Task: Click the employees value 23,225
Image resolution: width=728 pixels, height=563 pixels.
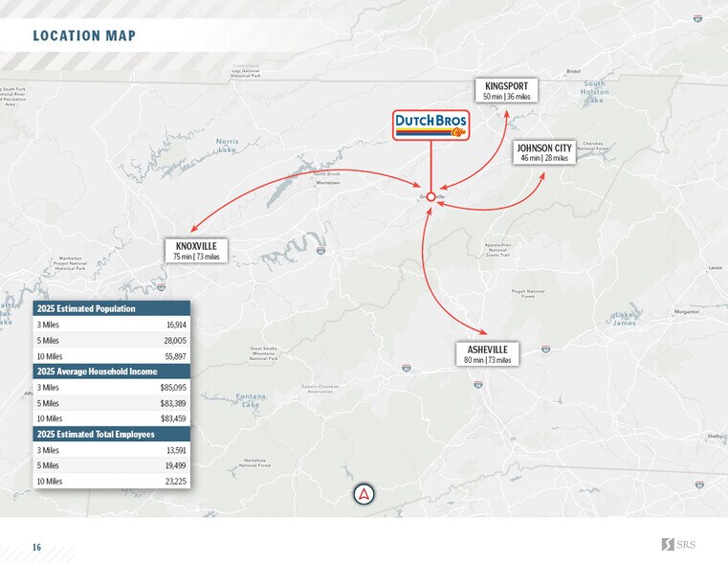Action: click(x=175, y=482)
